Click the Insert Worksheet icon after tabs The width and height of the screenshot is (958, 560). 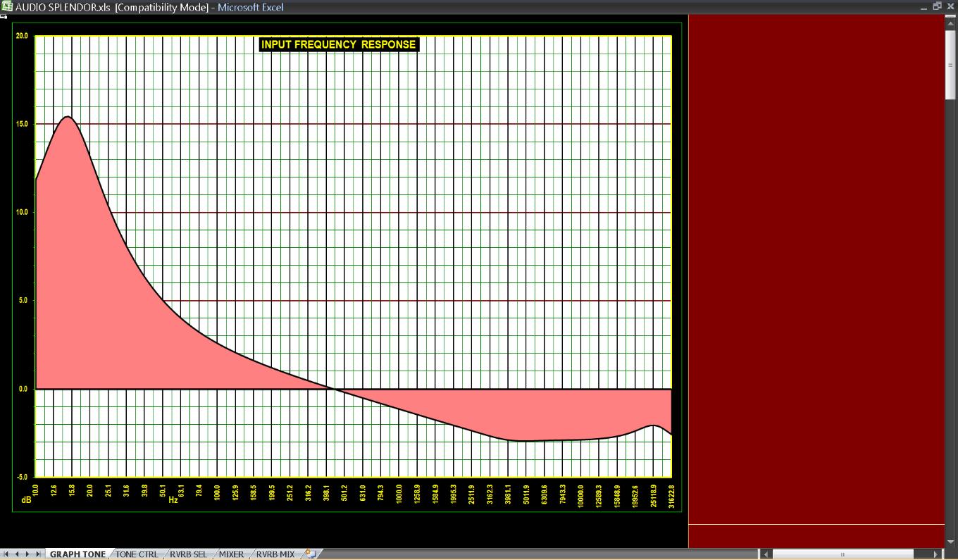[x=309, y=554]
